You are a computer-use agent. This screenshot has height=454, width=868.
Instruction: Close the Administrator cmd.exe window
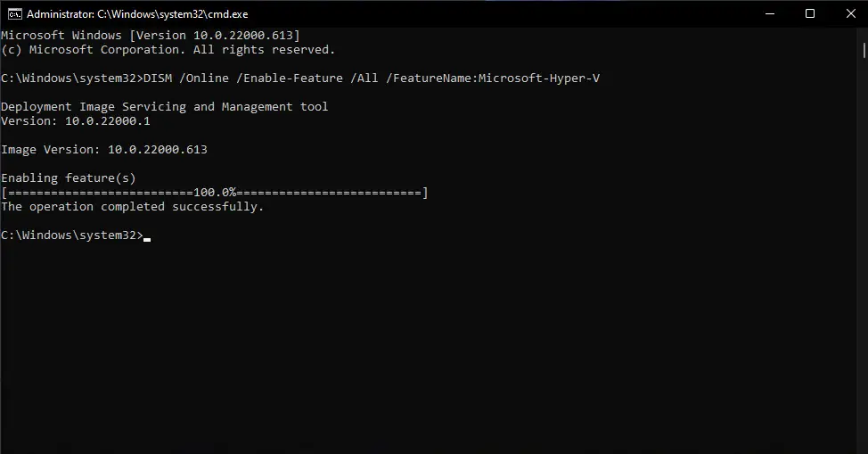[x=848, y=13]
